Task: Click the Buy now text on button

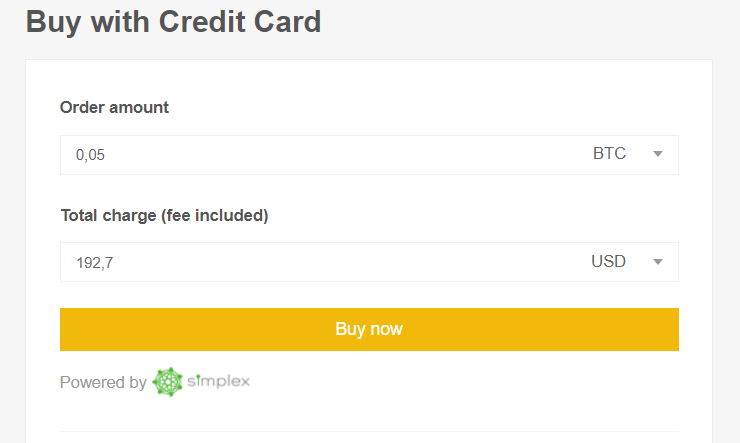Action: pyautogui.click(x=369, y=329)
